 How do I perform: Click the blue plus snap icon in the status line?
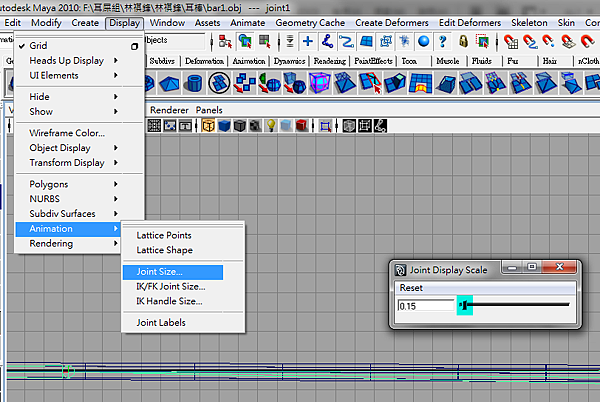[x=308, y=41]
